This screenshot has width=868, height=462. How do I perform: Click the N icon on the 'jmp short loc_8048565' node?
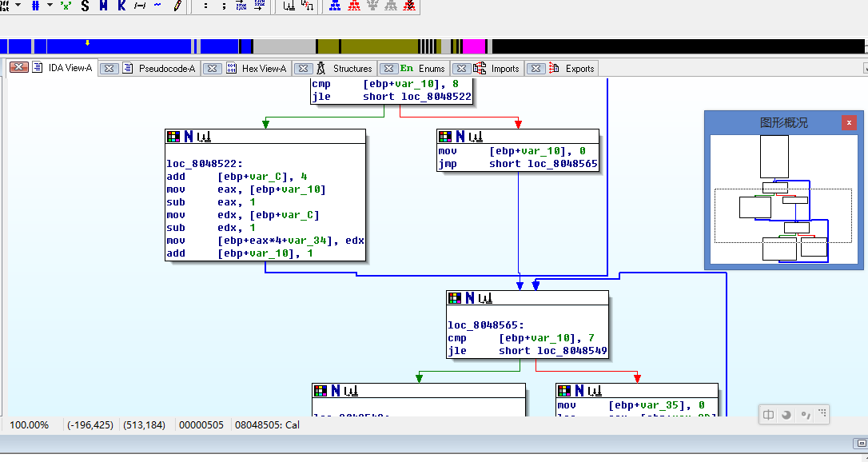coord(460,136)
